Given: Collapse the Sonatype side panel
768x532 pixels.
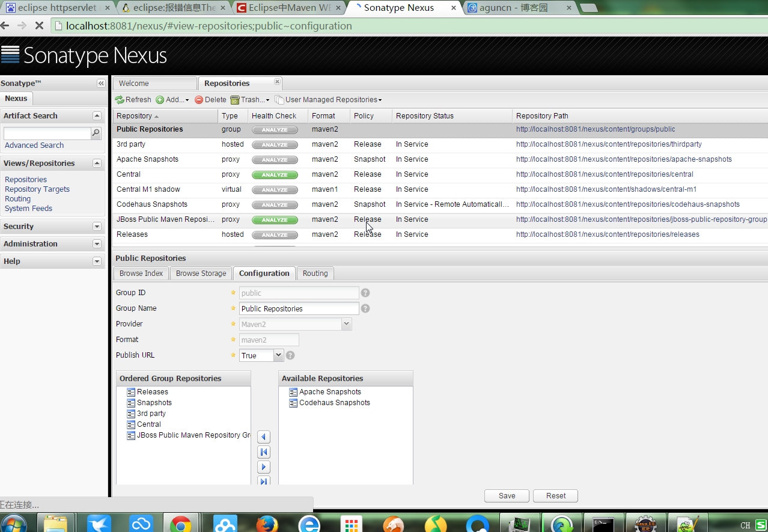Looking at the screenshot, I should pos(101,84).
